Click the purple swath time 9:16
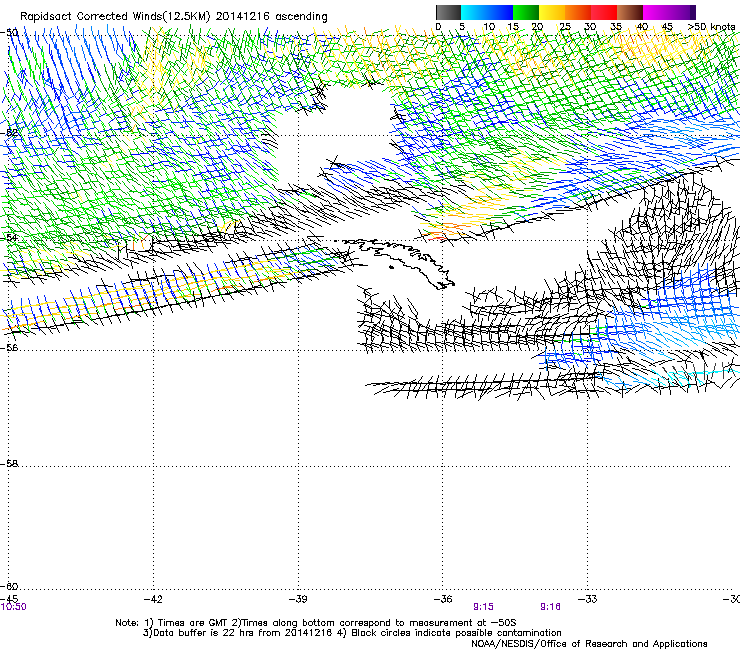Image resolution: width=740 pixels, height=650 pixels. [550, 607]
